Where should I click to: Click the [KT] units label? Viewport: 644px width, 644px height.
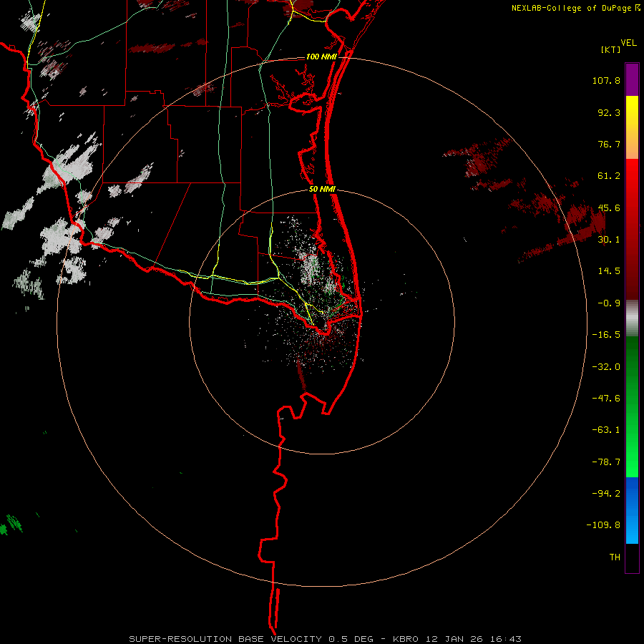click(x=611, y=49)
